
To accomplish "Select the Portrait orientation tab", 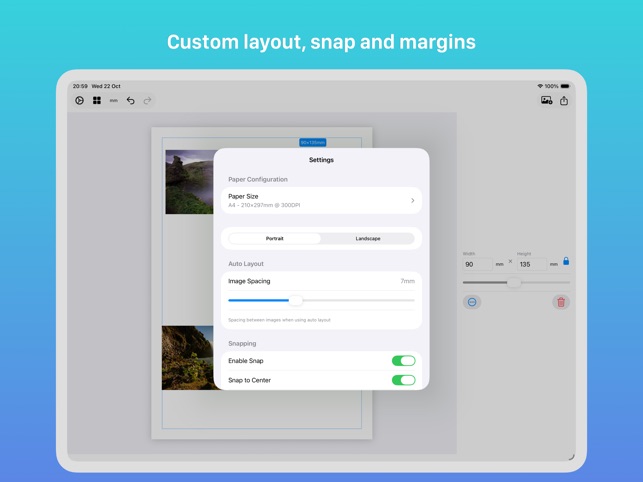I will [x=275, y=239].
